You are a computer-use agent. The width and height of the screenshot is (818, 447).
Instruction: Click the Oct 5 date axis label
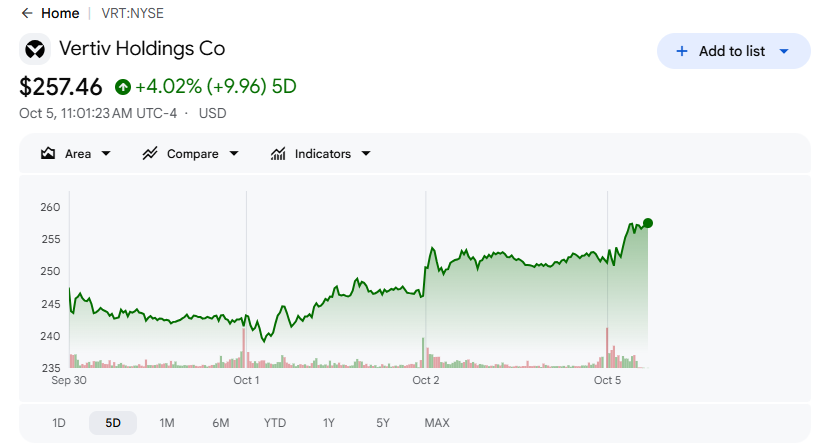click(x=607, y=380)
